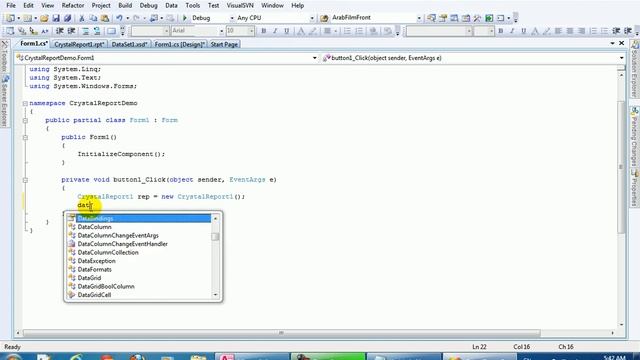This screenshot has height=360, width=640.
Task: Click the Undo arrow icon
Action: pos(119,18)
